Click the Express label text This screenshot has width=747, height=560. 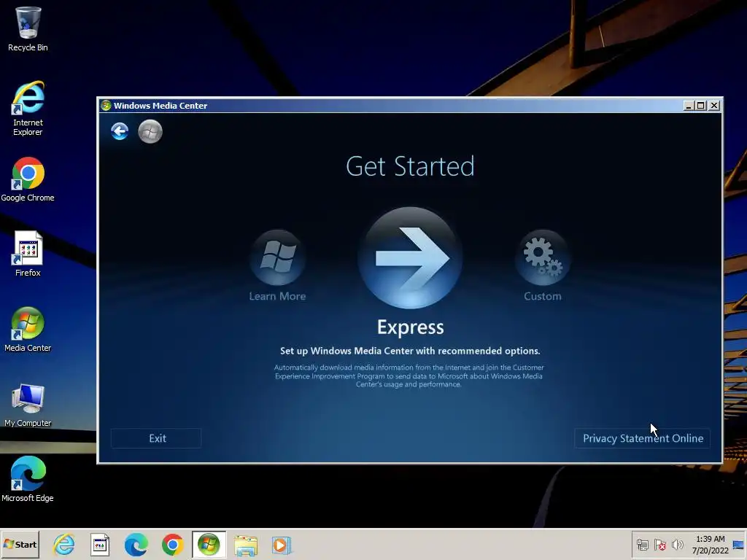click(410, 327)
